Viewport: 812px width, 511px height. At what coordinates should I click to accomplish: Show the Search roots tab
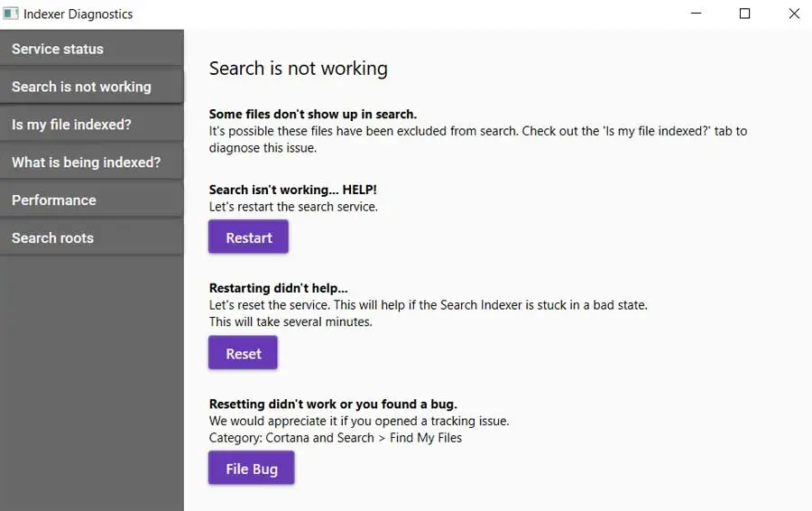pos(92,238)
